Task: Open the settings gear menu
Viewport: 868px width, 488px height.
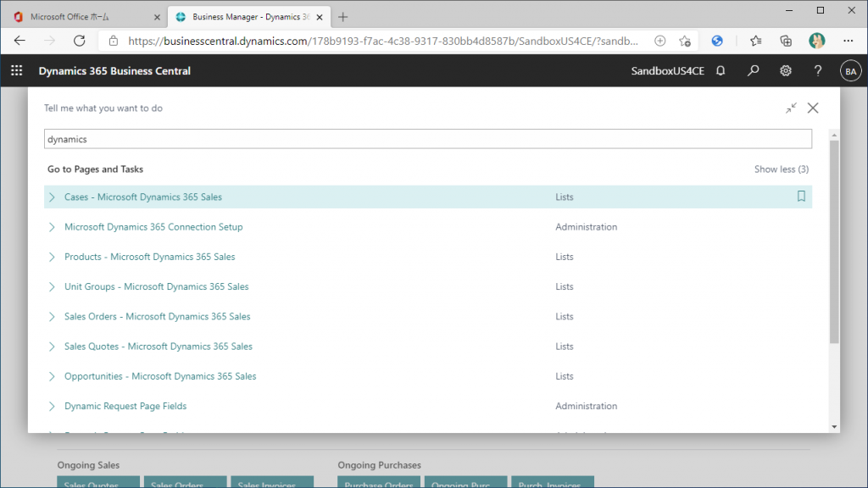Action: point(786,71)
